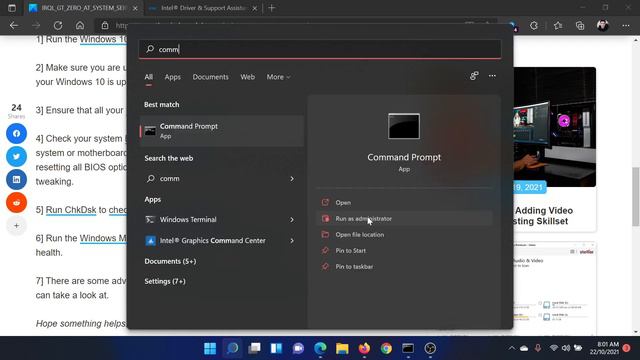Expand Windows Terminal result options

pyautogui.click(x=292, y=220)
